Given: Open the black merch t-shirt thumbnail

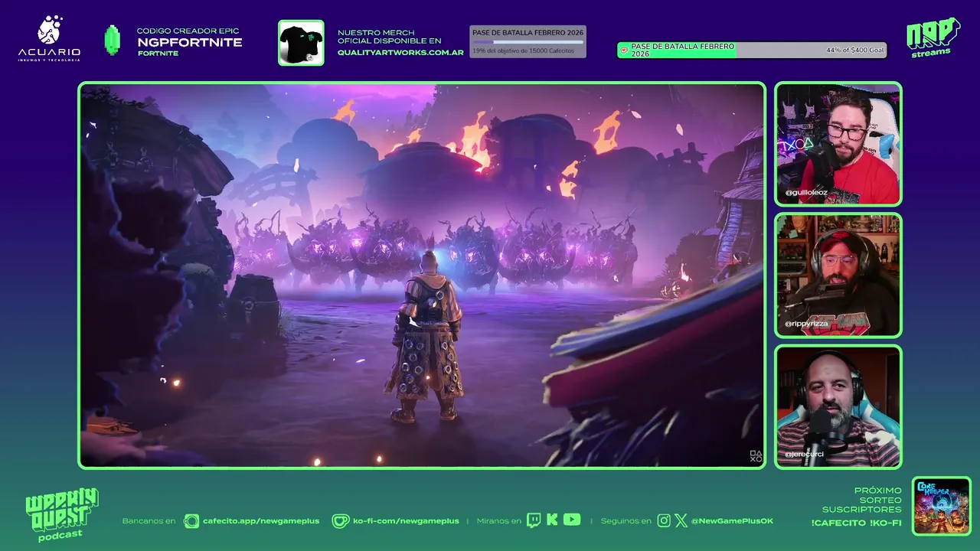Looking at the screenshot, I should [301, 42].
